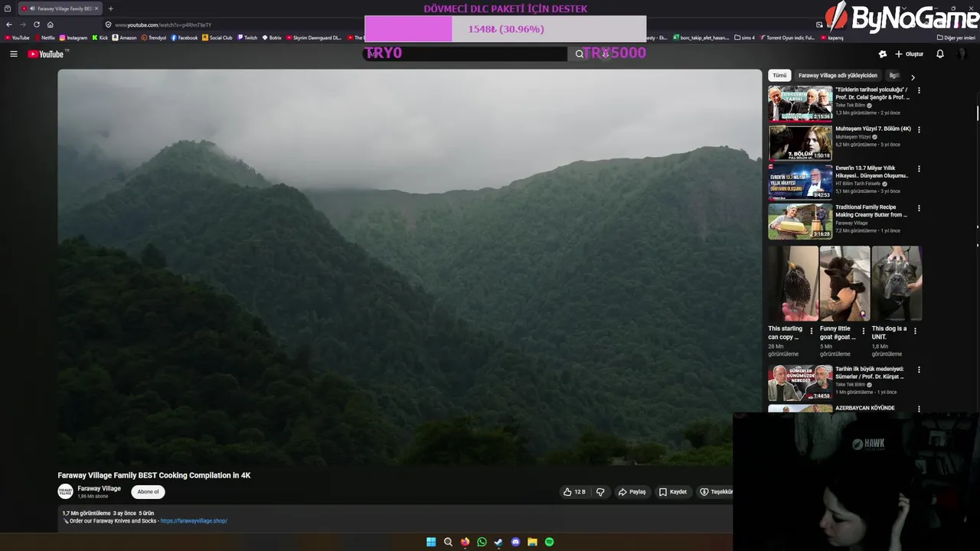Click the YouTube search input field
This screenshot has width=980, height=551.
tap(465, 54)
